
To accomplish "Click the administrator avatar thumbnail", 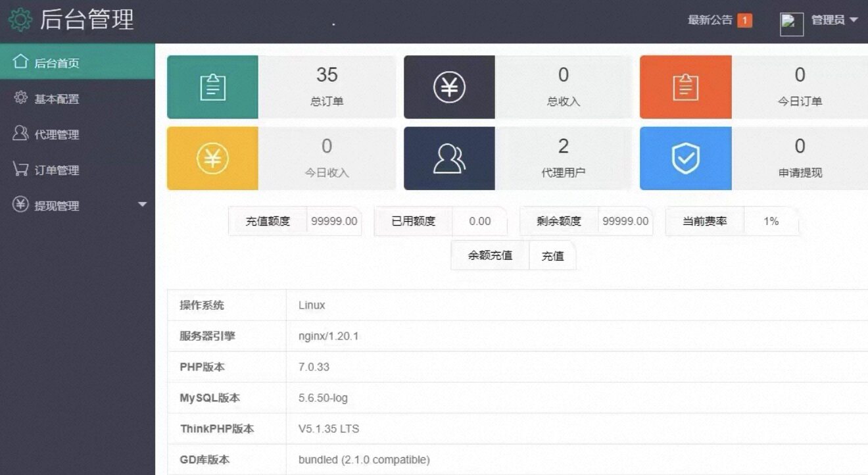I will point(791,22).
